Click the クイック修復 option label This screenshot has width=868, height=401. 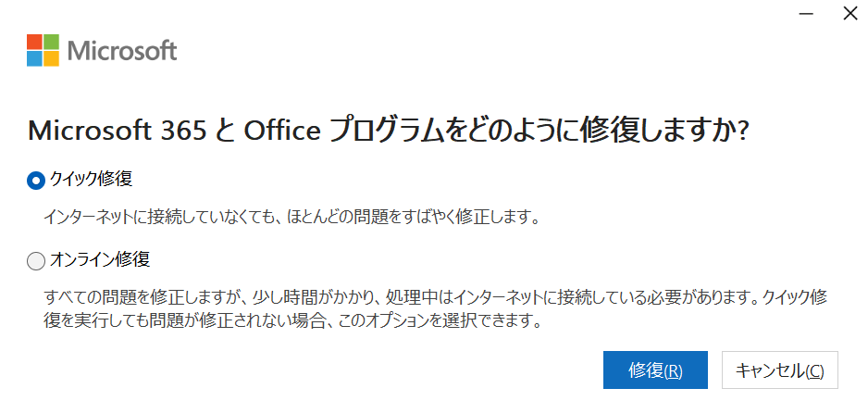90,179
